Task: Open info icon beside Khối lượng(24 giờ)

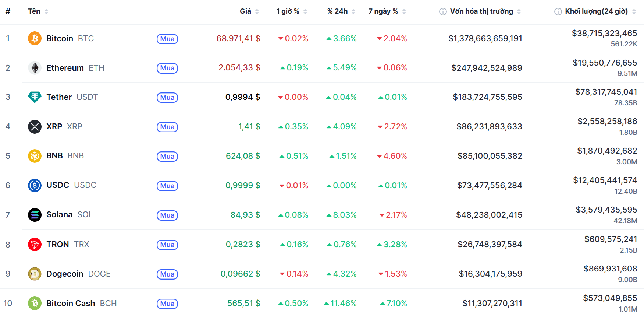Action: tap(558, 12)
